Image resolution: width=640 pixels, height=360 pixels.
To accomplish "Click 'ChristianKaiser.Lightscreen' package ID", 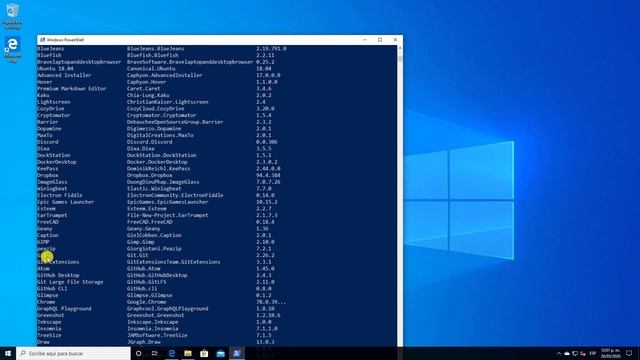I will [x=167, y=102].
